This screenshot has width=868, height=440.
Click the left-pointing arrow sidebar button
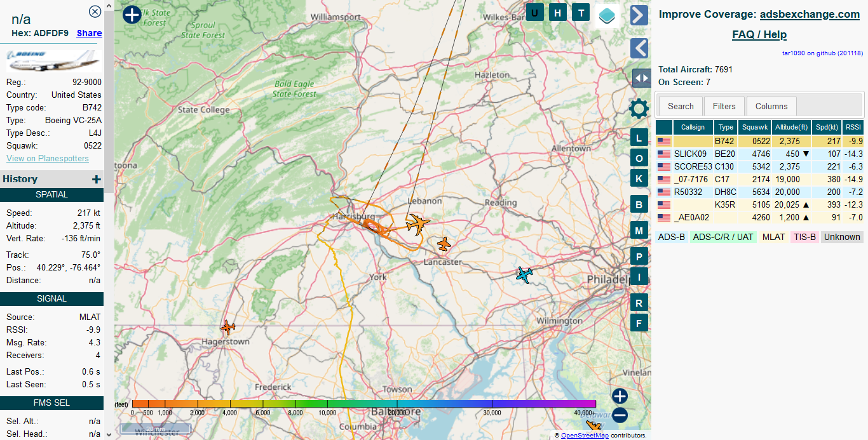click(x=639, y=48)
